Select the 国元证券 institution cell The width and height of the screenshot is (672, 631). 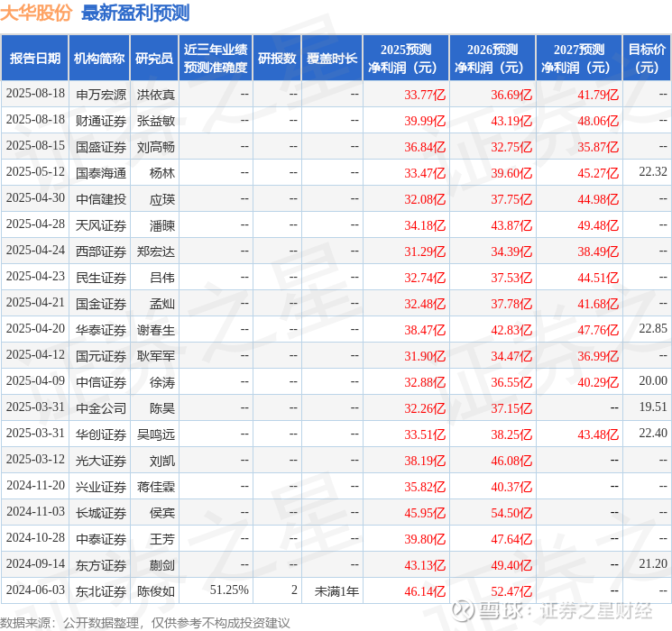[101, 355]
